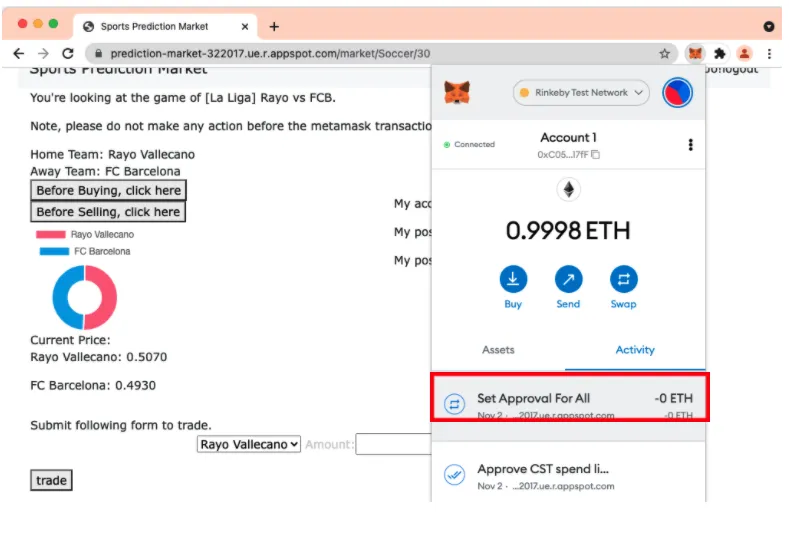The height and width of the screenshot is (546, 789).
Task: Click the Account 1 name
Action: tap(568, 137)
